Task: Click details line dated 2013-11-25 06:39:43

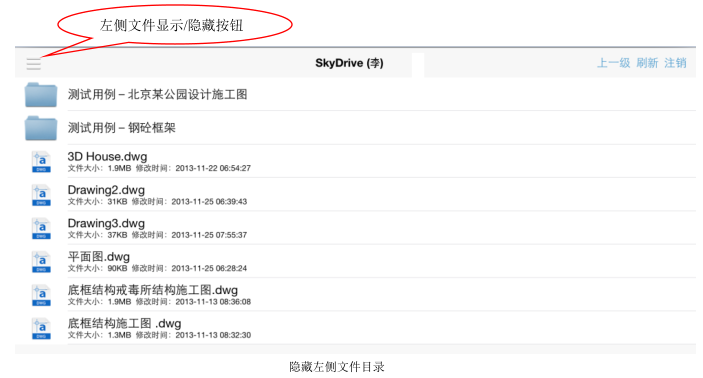Action: pos(157,202)
